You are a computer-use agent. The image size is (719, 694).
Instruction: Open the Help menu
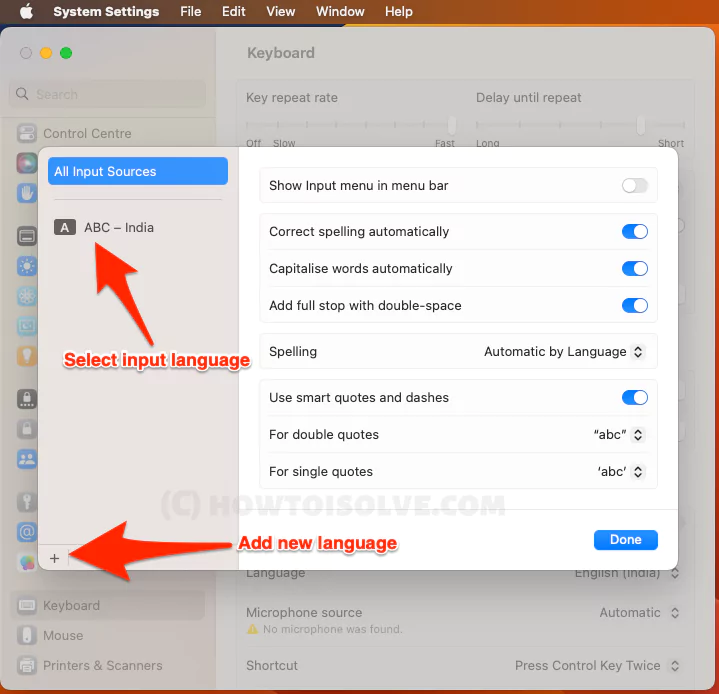click(398, 11)
